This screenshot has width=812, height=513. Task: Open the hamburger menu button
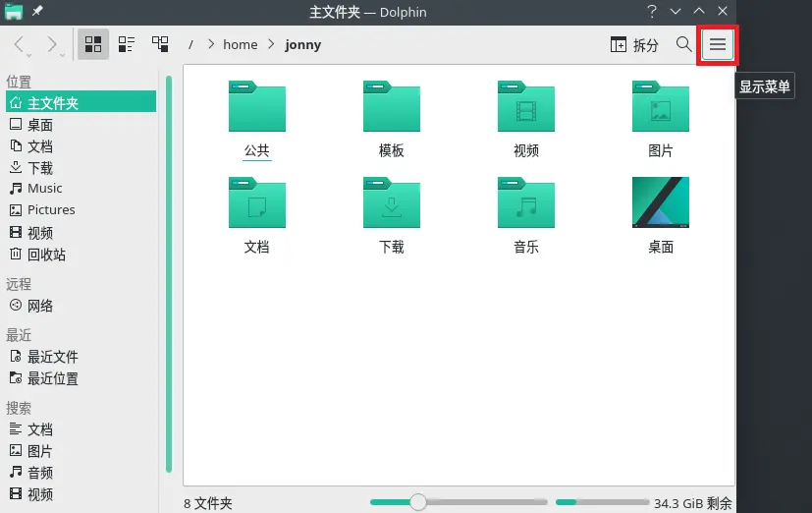pos(718,45)
